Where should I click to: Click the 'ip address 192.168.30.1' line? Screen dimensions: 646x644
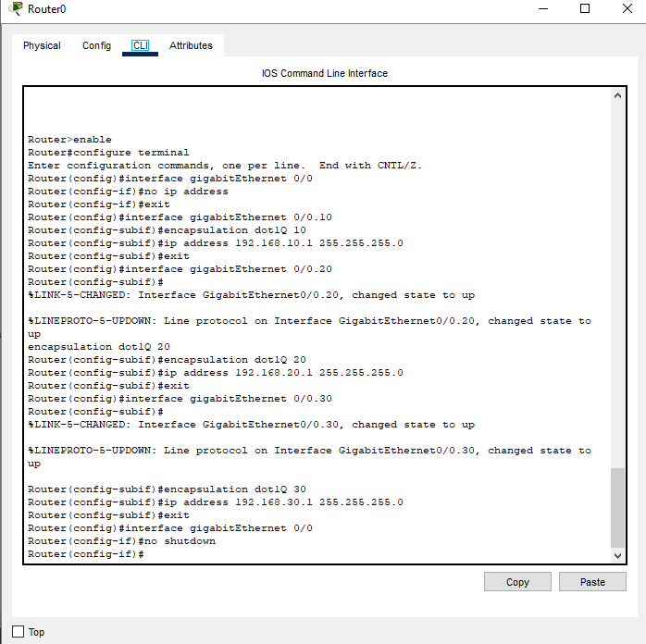[216, 502]
